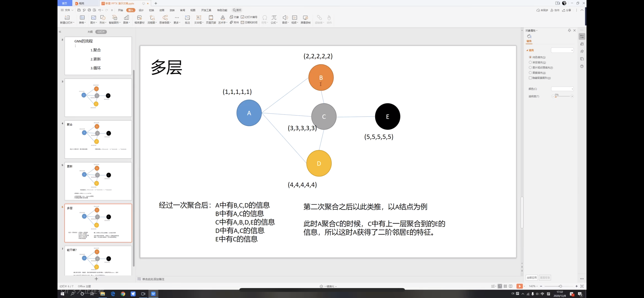
Task: Click the 查找 search box
Action: tap(237, 10)
